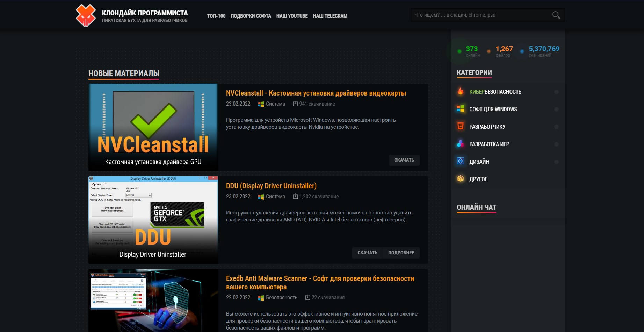Click СКАЧАТЬ button for DDU
Screen dimensions: 644x332
(368, 253)
